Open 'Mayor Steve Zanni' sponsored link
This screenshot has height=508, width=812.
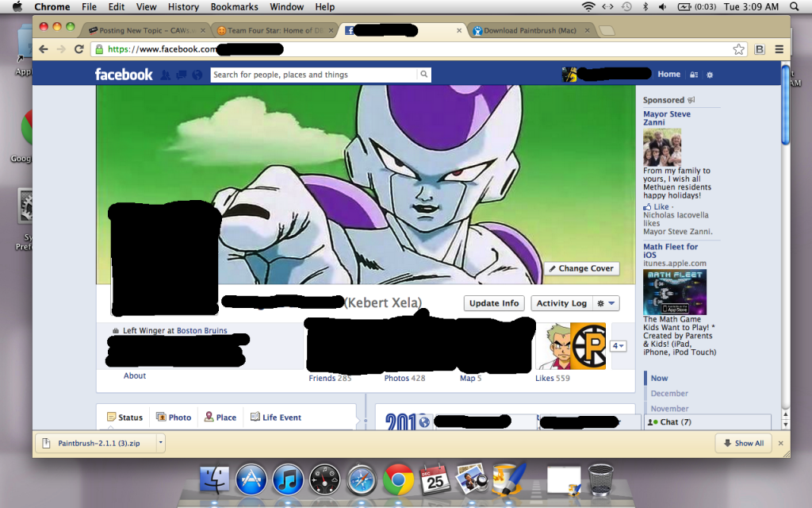click(667, 118)
